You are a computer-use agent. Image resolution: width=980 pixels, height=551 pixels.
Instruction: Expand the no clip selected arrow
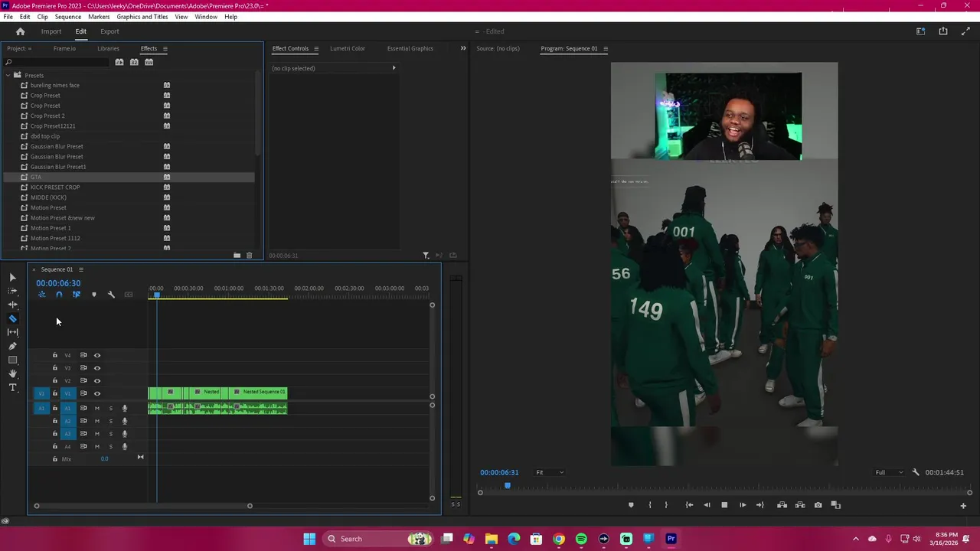coord(394,68)
